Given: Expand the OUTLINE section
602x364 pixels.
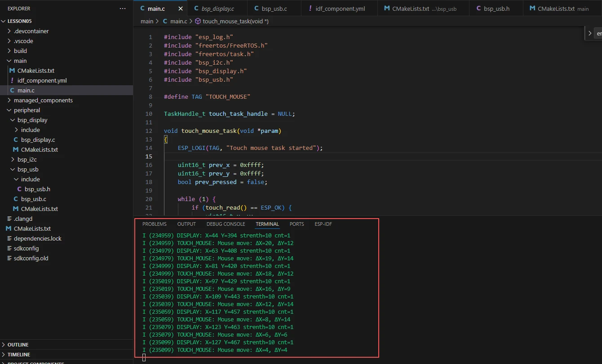Looking at the screenshot, I should pyautogui.click(x=18, y=345).
